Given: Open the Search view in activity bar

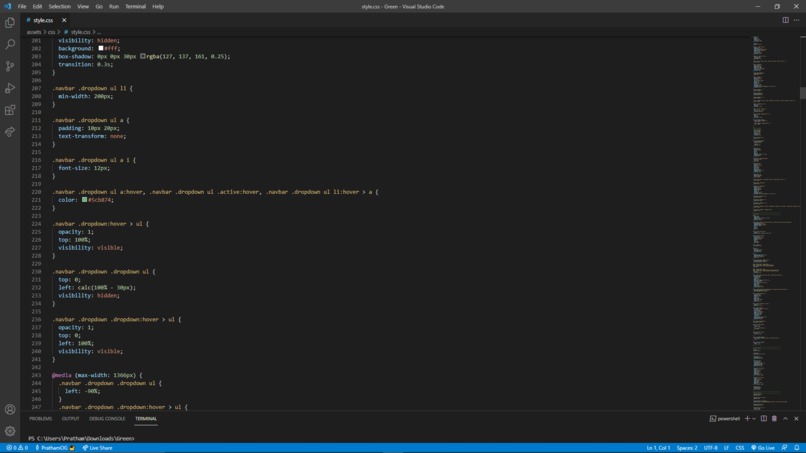Looking at the screenshot, I should (x=10, y=44).
